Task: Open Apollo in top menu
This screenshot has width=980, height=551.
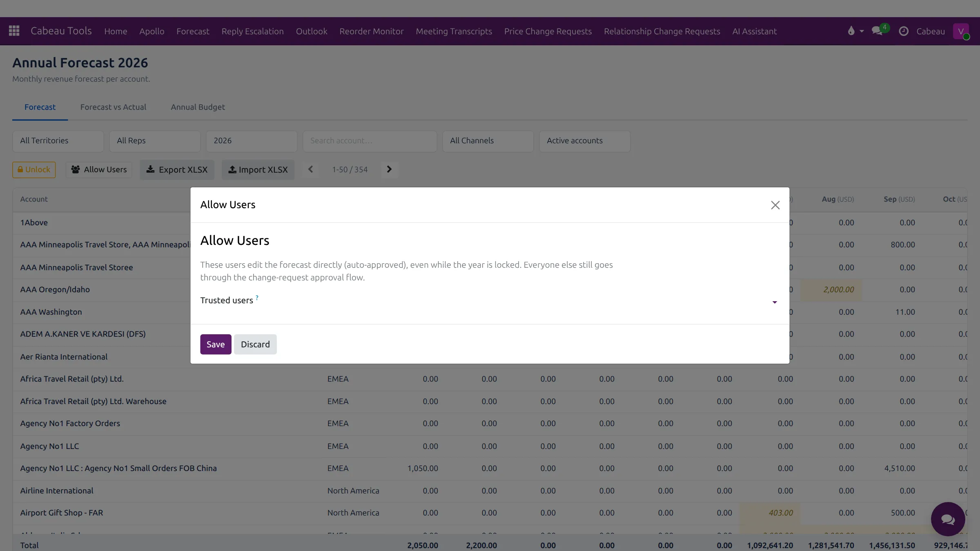Action: [151, 31]
